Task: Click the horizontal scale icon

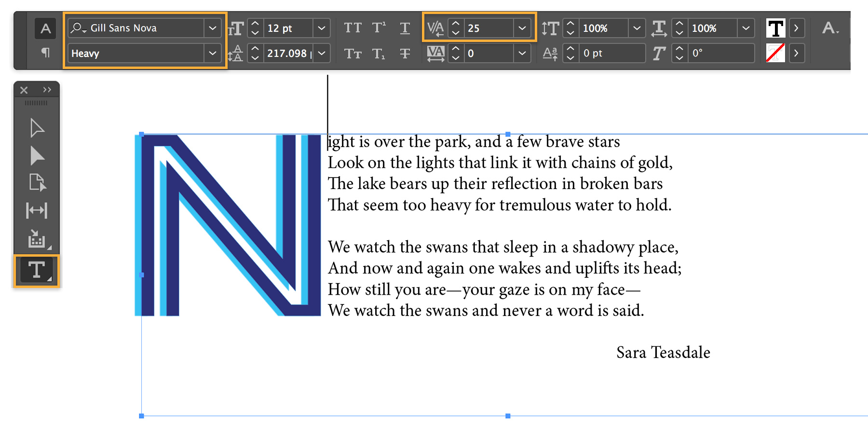Action: (659, 28)
